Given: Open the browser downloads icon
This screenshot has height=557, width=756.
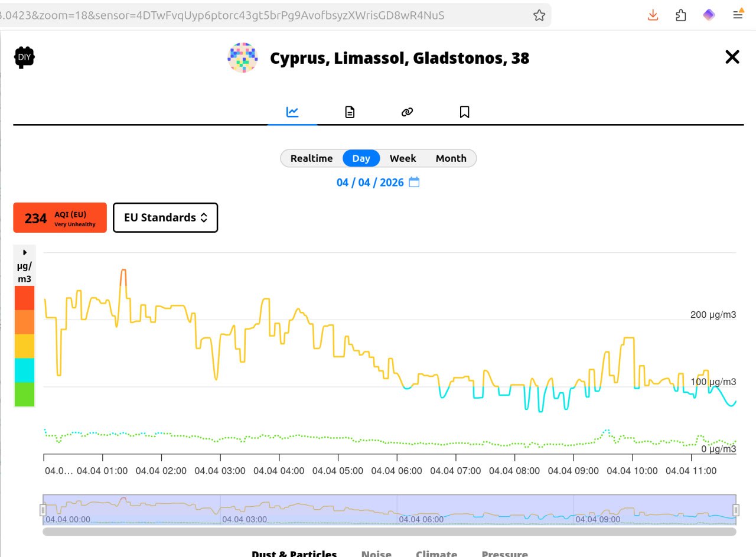Looking at the screenshot, I should (653, 15).
